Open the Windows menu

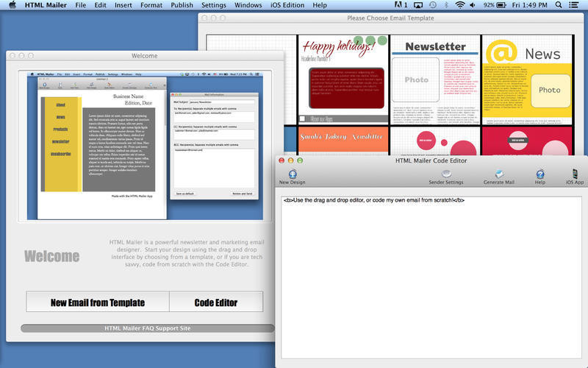248,5
